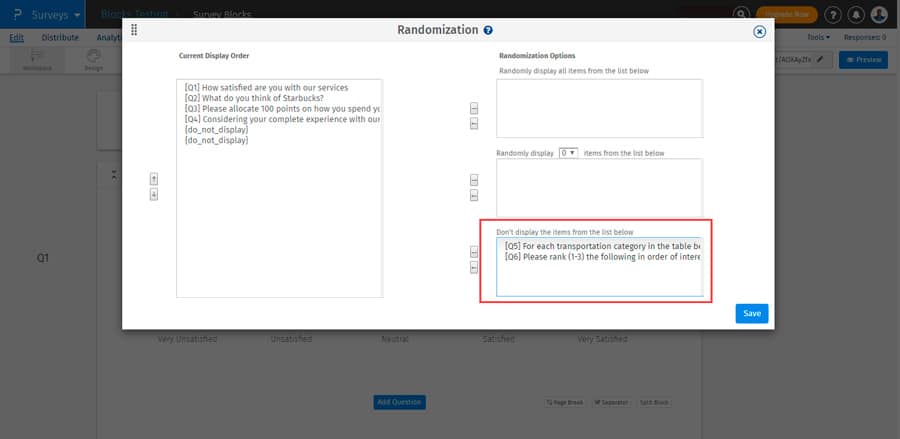Click the Upgrade Now button
Screen dimensions: 900x439
click(x=787, y=14)
